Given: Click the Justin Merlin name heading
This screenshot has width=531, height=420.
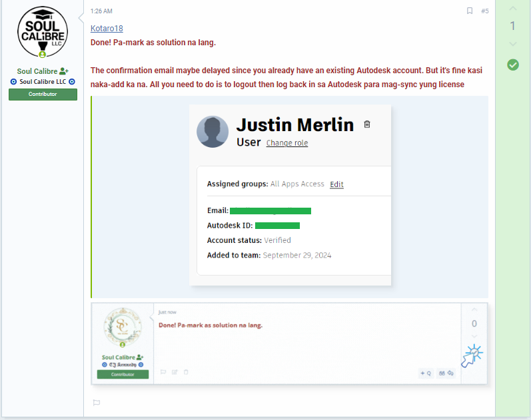Looking at the screenshot, I should (295, 124).
